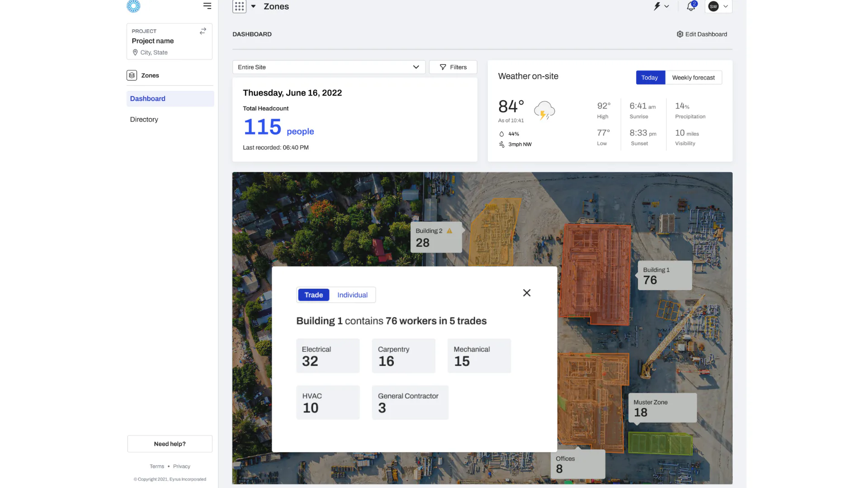Select the Carpentry trade card

404,356
